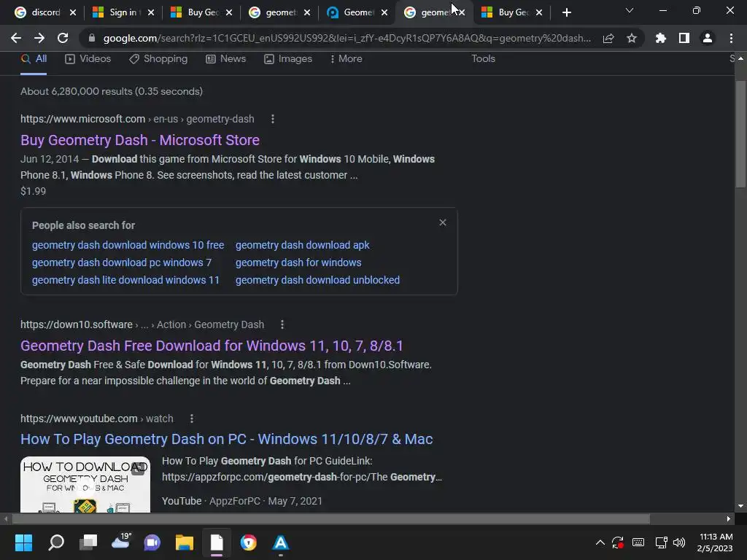Open the clock showing 11:13 AM
The width and height of the screenshot is (747, 560).
click(715, 542)
